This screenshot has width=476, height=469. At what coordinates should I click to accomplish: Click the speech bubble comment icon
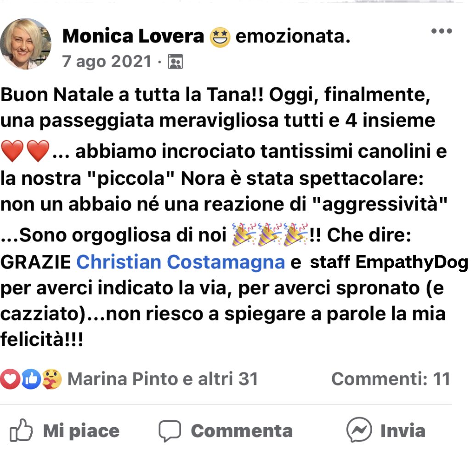pos(170,431)
